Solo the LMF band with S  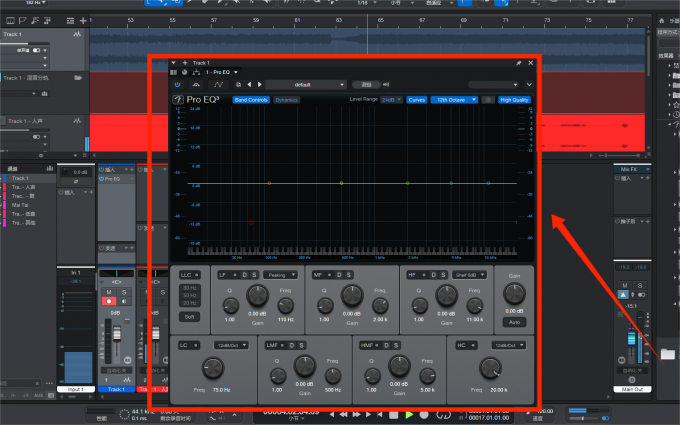point(301,345)
